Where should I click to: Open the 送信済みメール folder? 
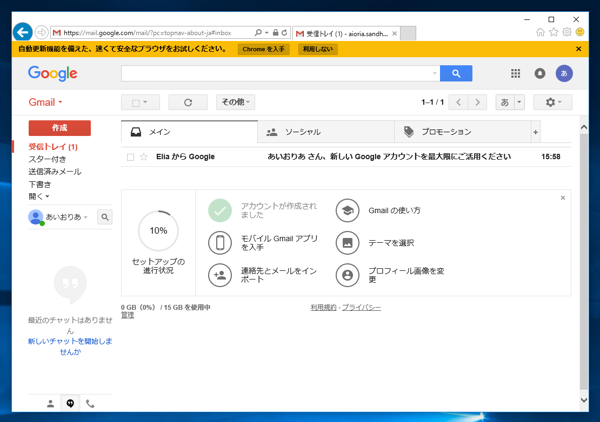[55, 172]
